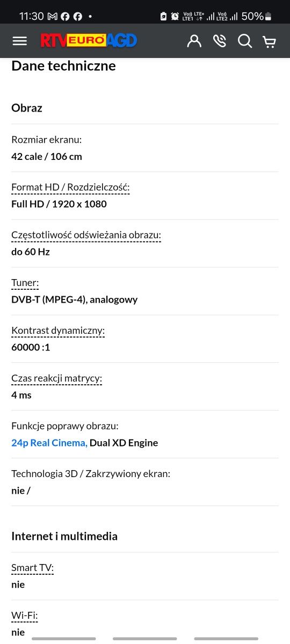
Task: Show explanation for Częstotliwość odświeżania obrazu
Action: tap(86, 235)
